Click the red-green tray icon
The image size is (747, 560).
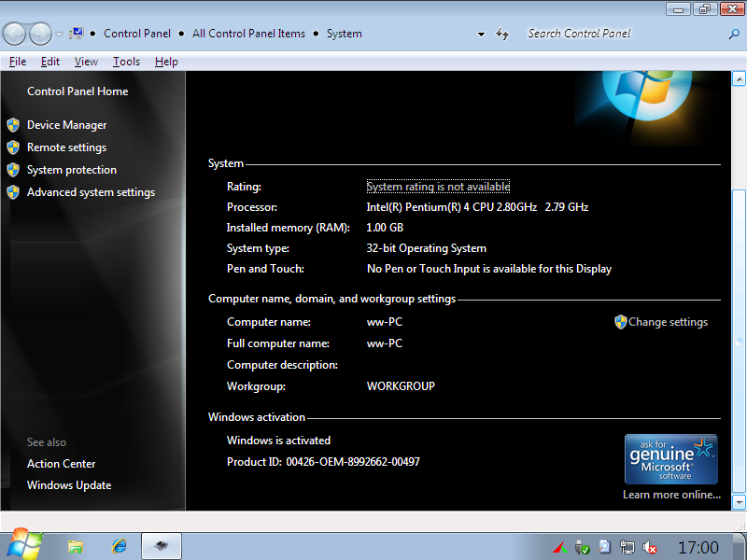[559, 548]
